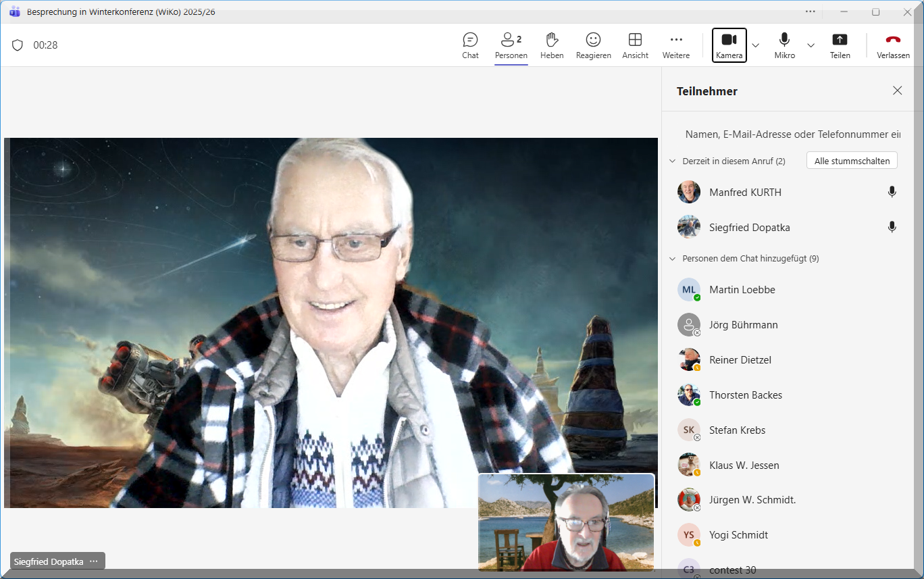Toggle the Kamera on or off
This screenshot has width=924, height=579.
point(729,45)
